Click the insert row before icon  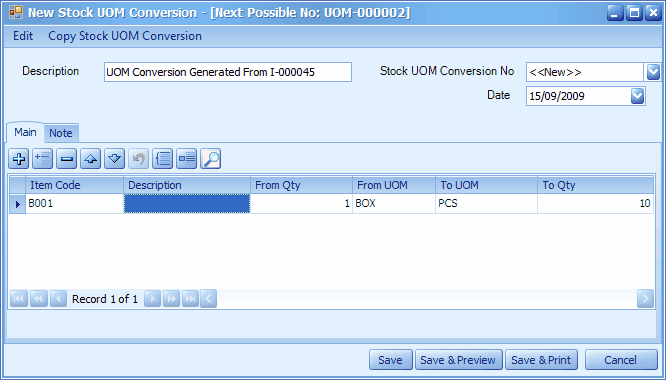42,159
